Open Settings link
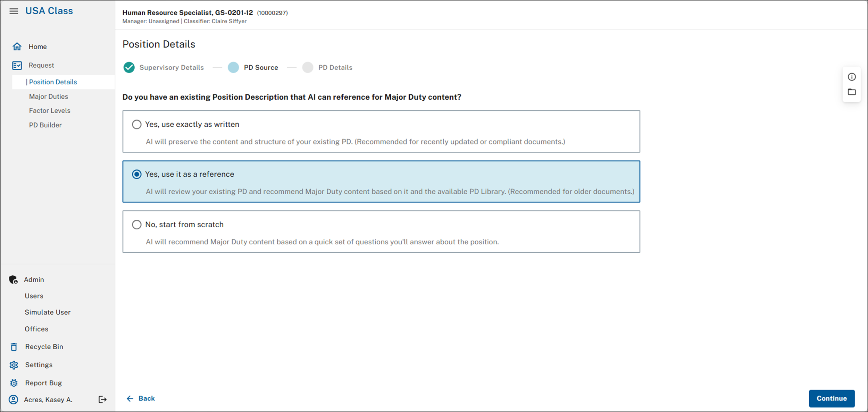This screenshot has width=868, height=412. (x=39, y=365)
